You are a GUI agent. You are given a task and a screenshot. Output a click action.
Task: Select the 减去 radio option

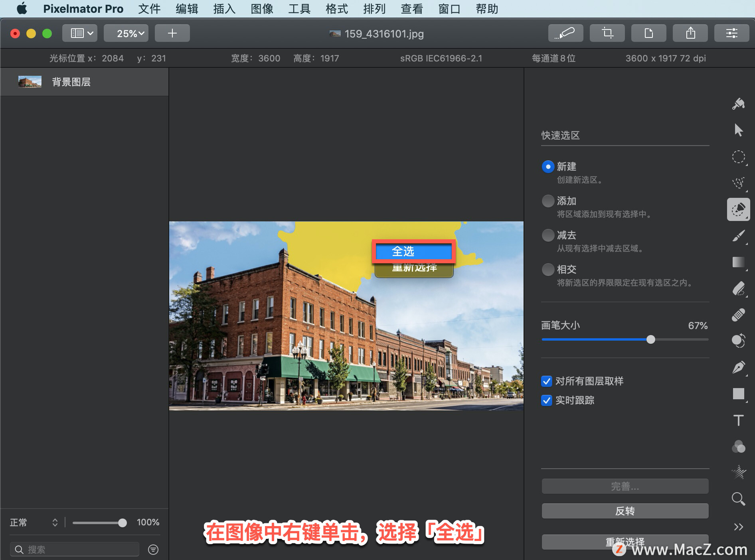548,235
